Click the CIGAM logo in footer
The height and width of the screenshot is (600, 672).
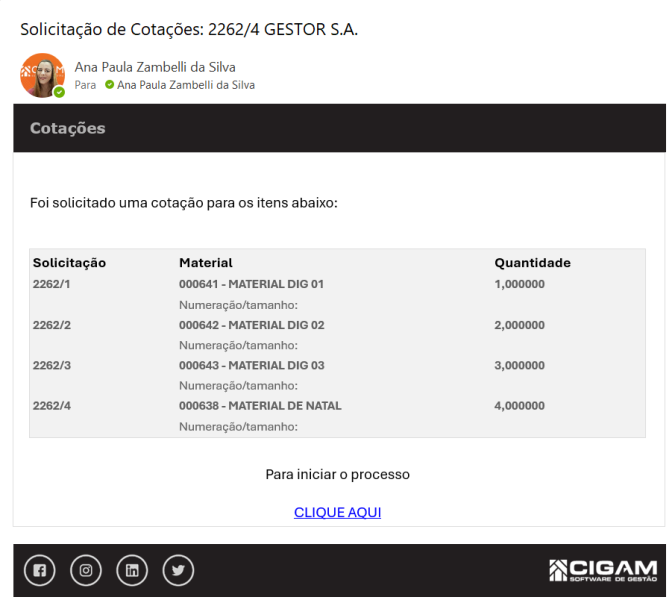pyautogui.click(x=603, y=570)
